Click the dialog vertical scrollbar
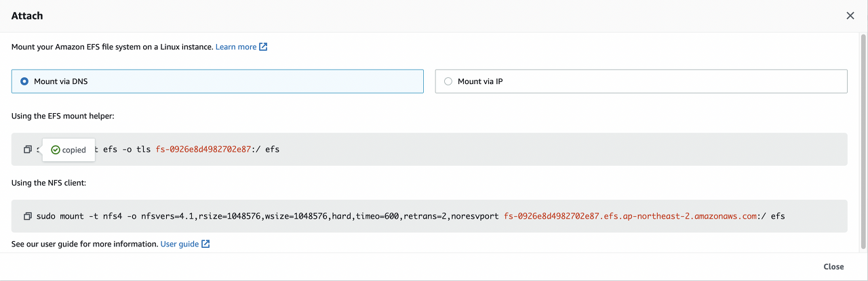 (x=863, y=140)
